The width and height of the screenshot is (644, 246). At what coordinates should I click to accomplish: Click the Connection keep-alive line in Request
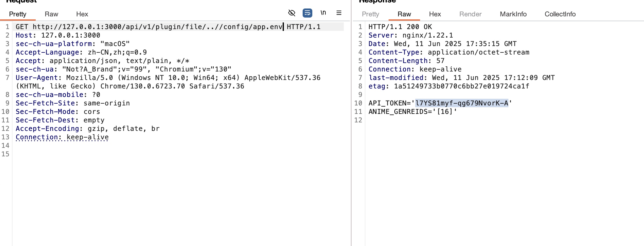(x=62, y=137)
